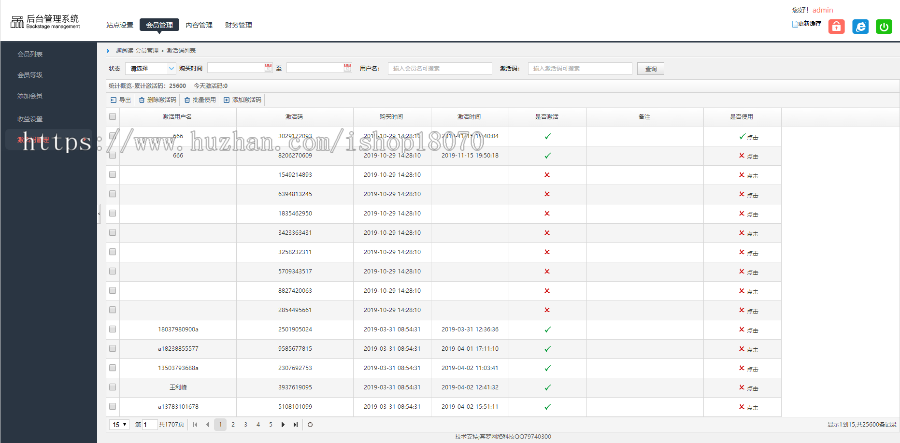Click the query search button

(x=651, y=69)
